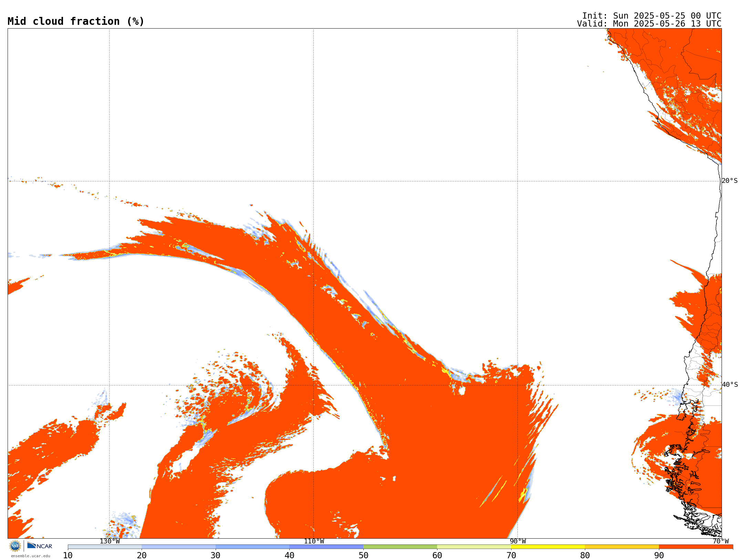744x560 pixels.
Task: Click the 80-90 gold colorbar segment
Action: [622, 547]
